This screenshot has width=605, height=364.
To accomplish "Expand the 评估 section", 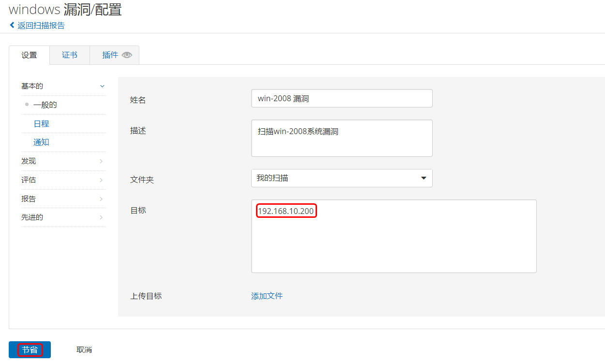I will click(63, 180).
